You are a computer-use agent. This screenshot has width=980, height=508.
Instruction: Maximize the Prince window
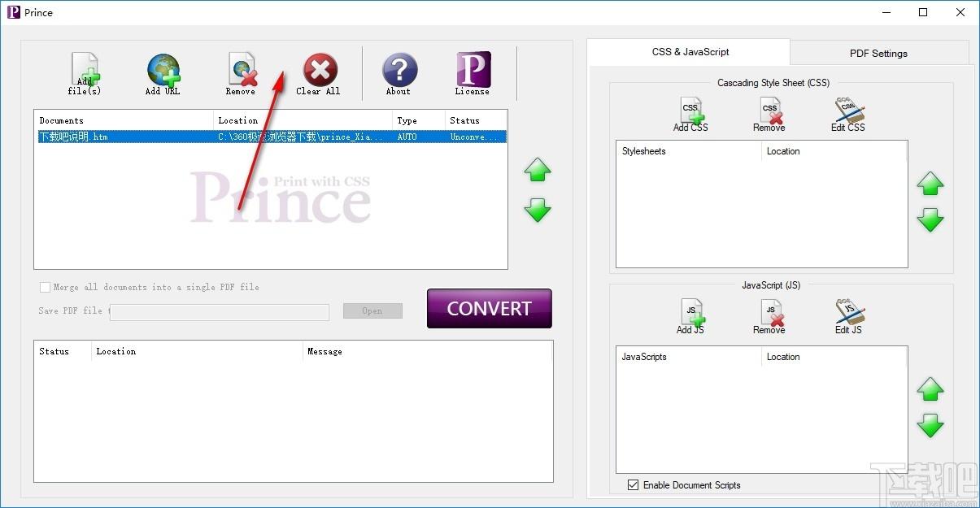(x=923, y=12)
